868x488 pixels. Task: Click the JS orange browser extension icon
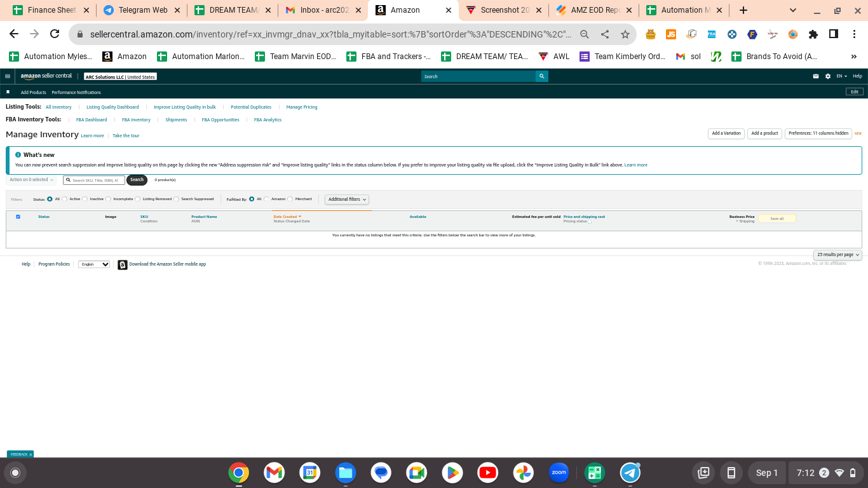(671, 34)
